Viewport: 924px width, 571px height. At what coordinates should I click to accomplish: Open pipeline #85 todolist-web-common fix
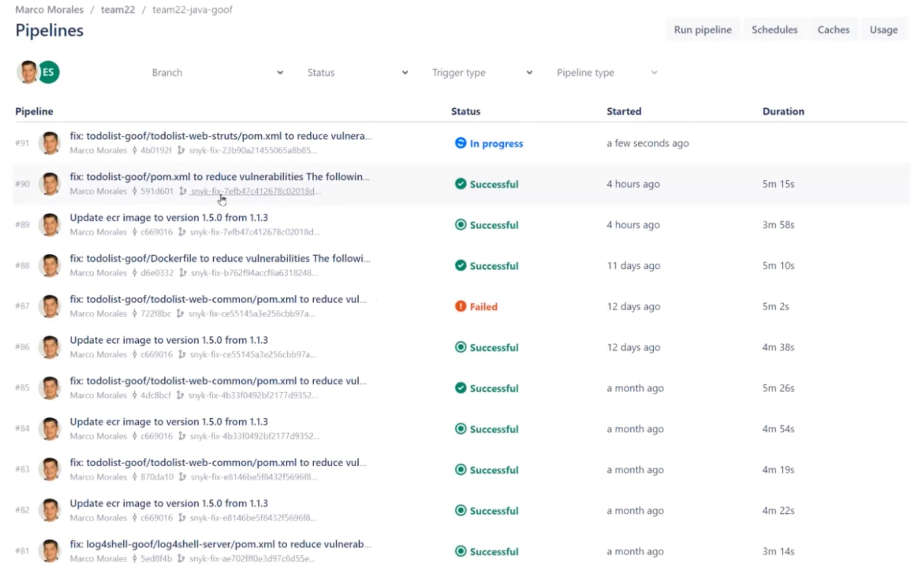coord(218,381)
